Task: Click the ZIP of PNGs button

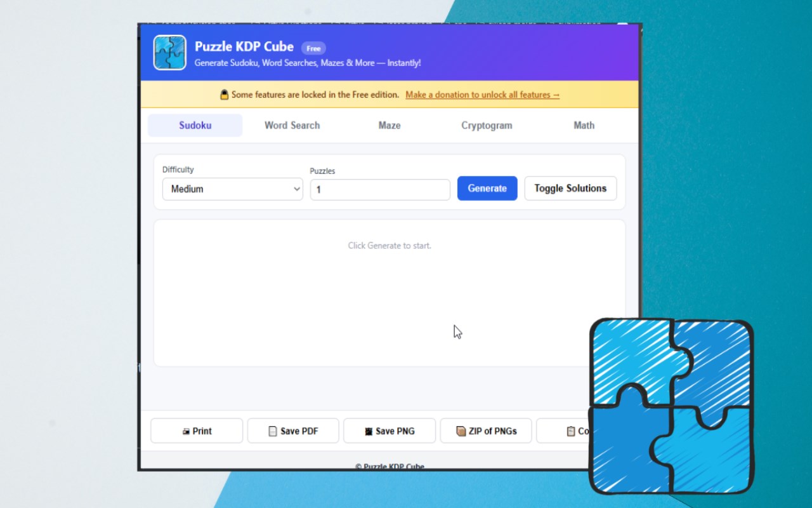Action: tap(486, 431)
